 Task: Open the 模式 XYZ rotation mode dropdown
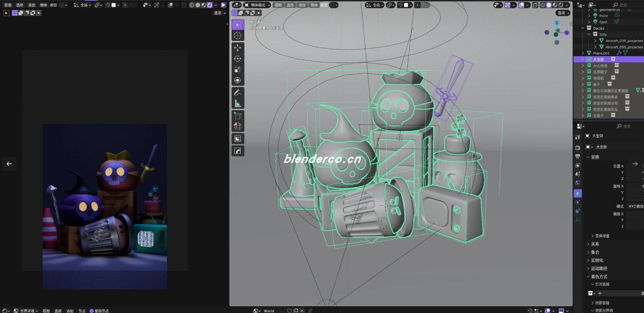tap(635, 206)
